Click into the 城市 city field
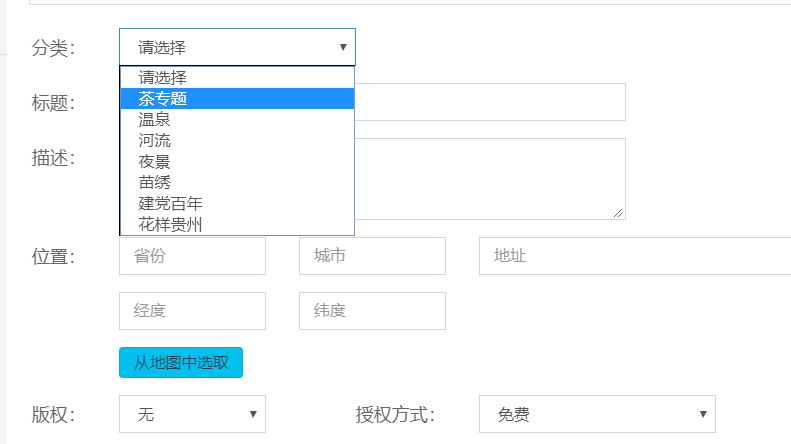The width and height of the screenshot is (791, 444). point(372,256)
